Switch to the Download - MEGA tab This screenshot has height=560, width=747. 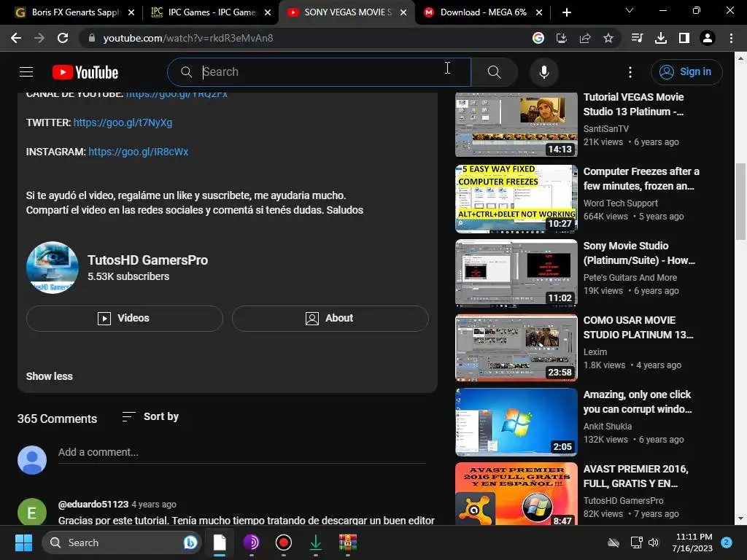tap(483, 12)
